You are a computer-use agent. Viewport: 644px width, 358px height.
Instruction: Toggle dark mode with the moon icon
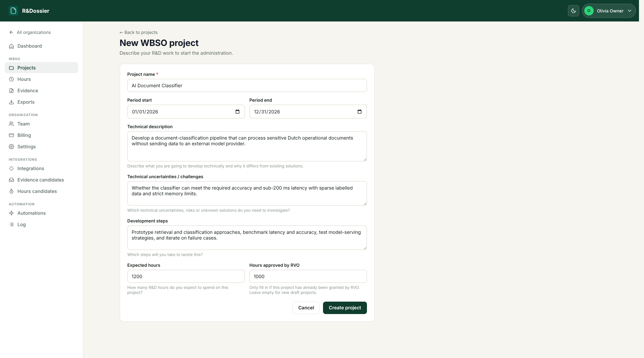[573, 11]
